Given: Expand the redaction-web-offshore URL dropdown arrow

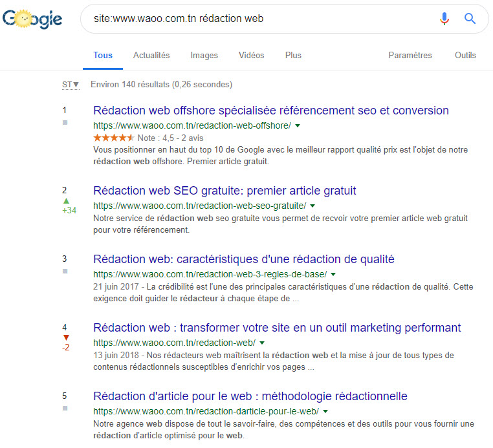Looking at the screenshot, I should tap(298, 125).
